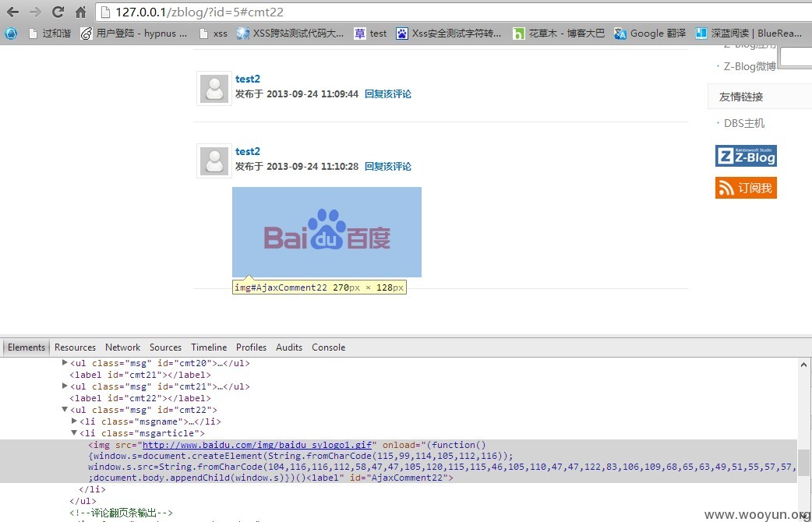Screen dimensions: 812x522
Task: Click avatar of the 11:10:28 comment
Action: pos(214,161)
